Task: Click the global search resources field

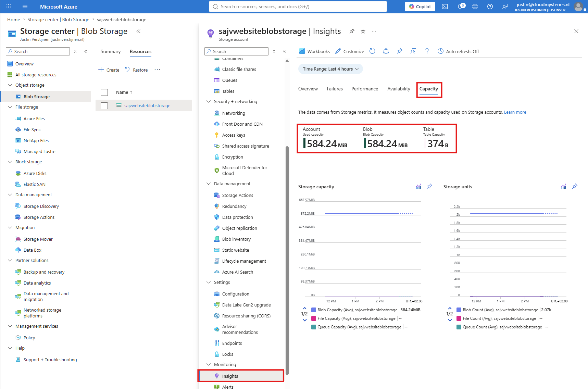Action: [x=298, y=7]
